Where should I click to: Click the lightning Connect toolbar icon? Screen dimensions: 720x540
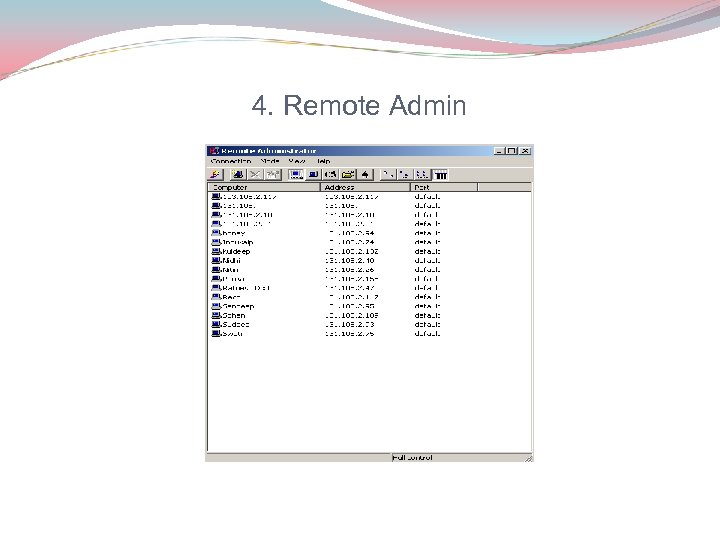pos(215,175)
